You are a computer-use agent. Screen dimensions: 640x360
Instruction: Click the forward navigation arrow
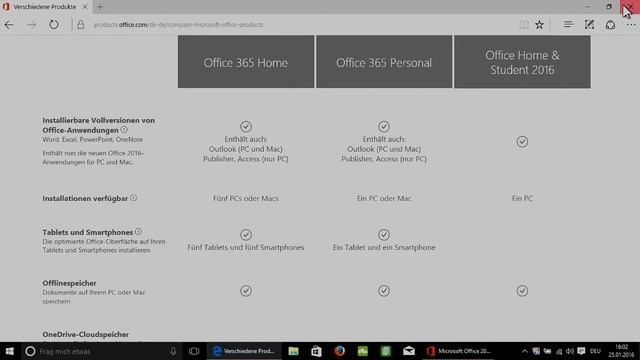(31, 24)
